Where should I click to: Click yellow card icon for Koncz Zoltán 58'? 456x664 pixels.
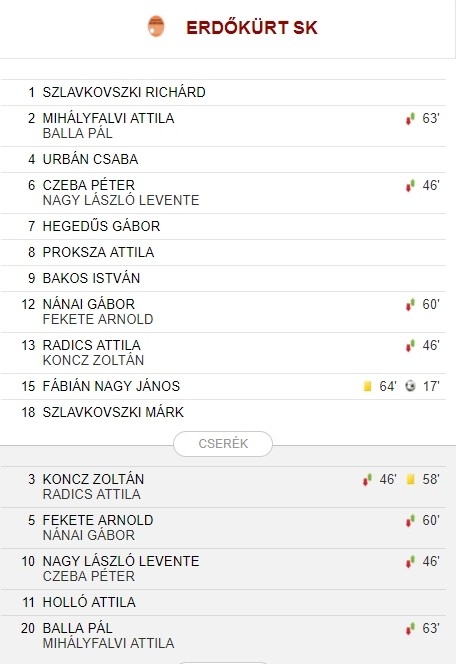pos(410,479)
